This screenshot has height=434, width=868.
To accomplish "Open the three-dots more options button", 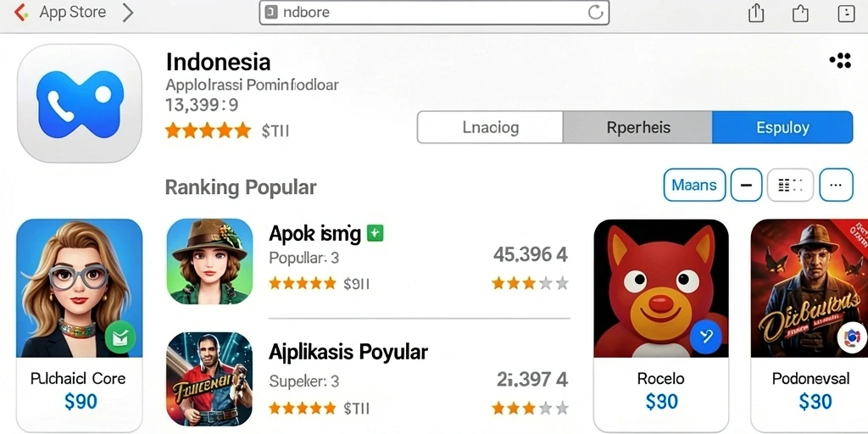I will point(836,185).
